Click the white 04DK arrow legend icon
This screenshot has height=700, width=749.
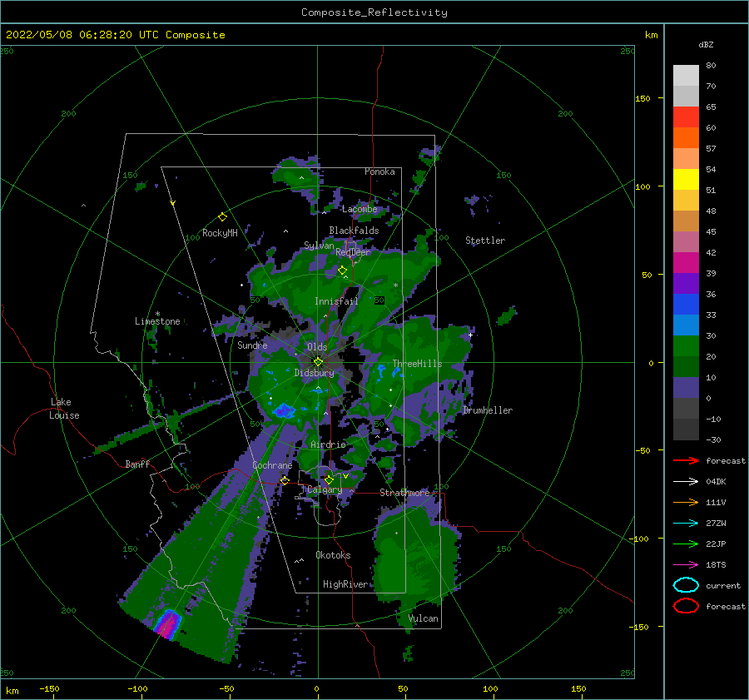pyautogui.click(x=686, y=482)
